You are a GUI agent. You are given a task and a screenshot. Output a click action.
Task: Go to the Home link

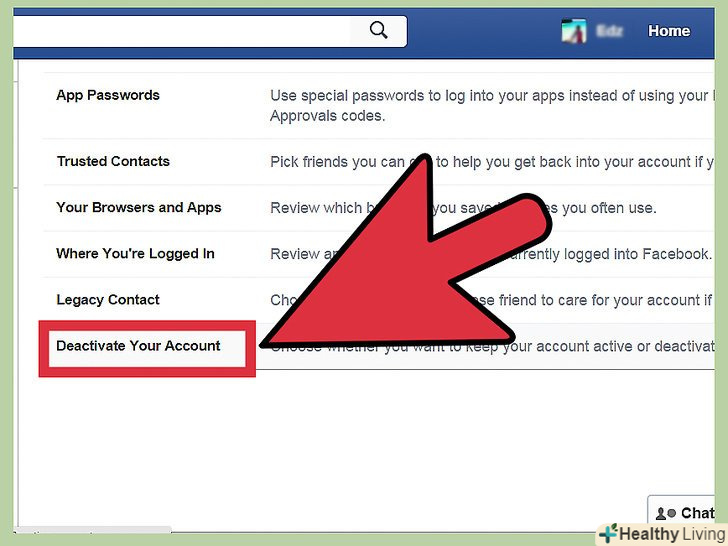click(669, 31)
